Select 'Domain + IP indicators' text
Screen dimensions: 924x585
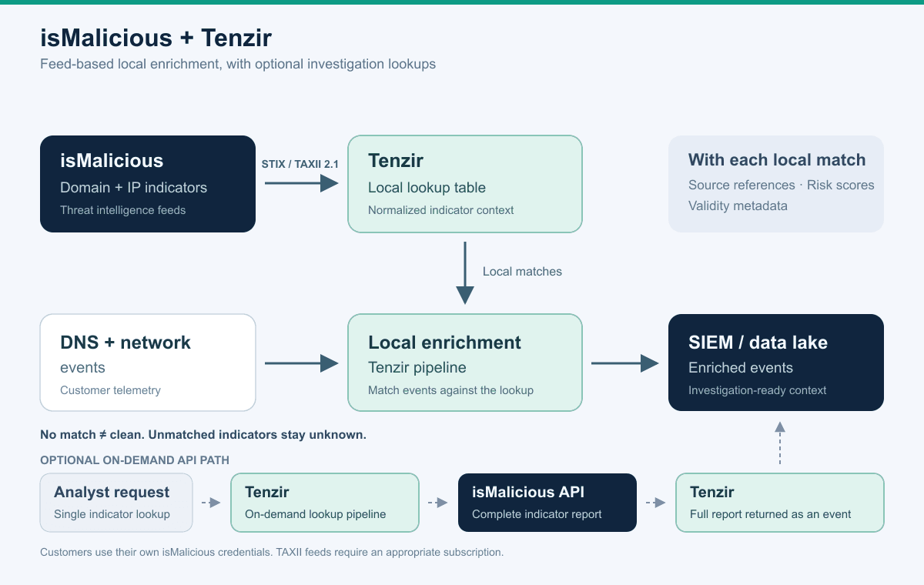(133, 187)
